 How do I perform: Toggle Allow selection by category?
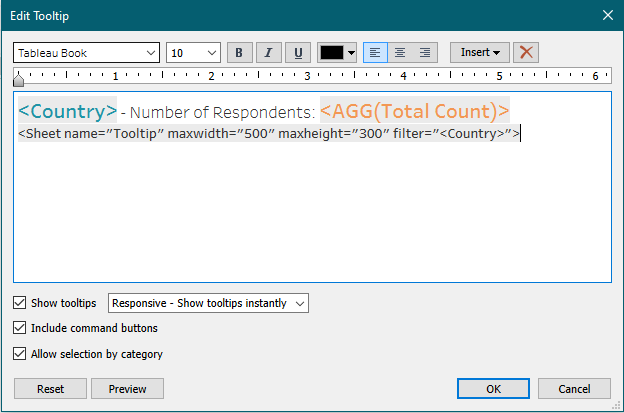pos(20,353)
